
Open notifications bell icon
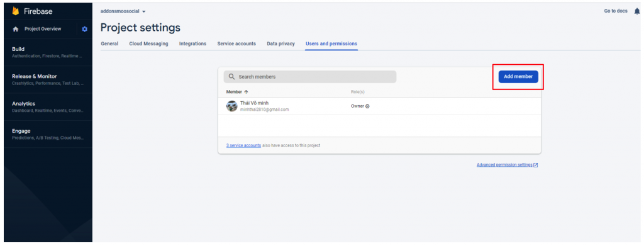[637, 11]
